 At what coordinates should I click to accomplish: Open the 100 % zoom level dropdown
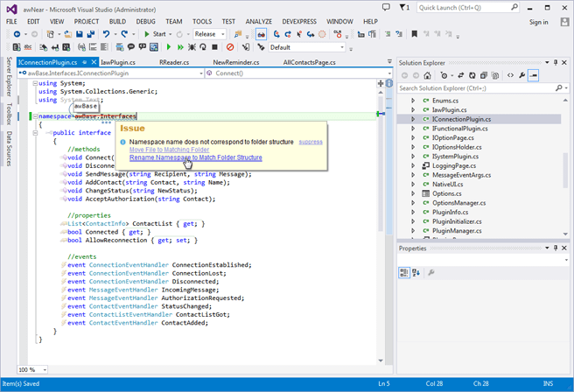32,370
